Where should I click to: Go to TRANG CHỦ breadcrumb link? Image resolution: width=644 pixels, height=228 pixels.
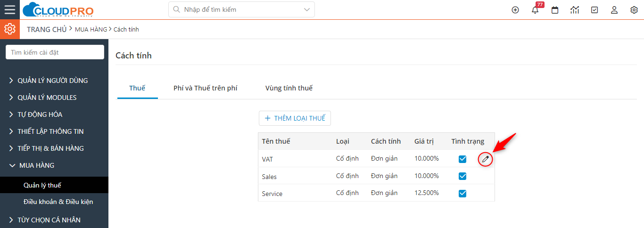[47, 29]
